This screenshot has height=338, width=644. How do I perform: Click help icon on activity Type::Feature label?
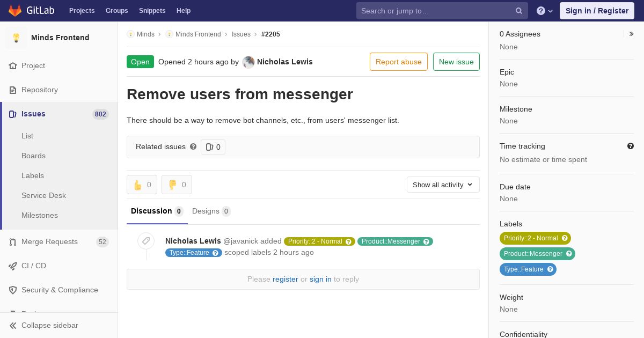(x=216, y=253)
